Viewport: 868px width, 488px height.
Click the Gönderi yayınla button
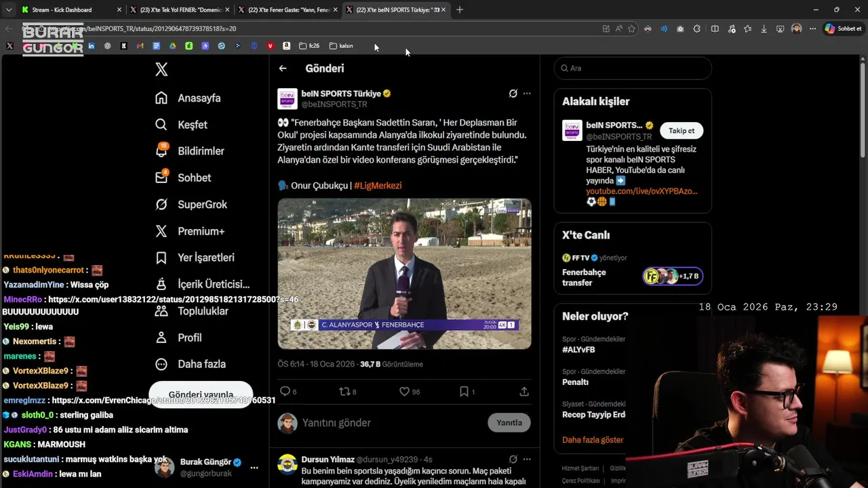point(201,394)
